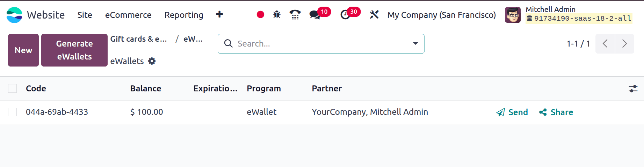Click the Generate eWallets button
644x167 pixels.
74,50
